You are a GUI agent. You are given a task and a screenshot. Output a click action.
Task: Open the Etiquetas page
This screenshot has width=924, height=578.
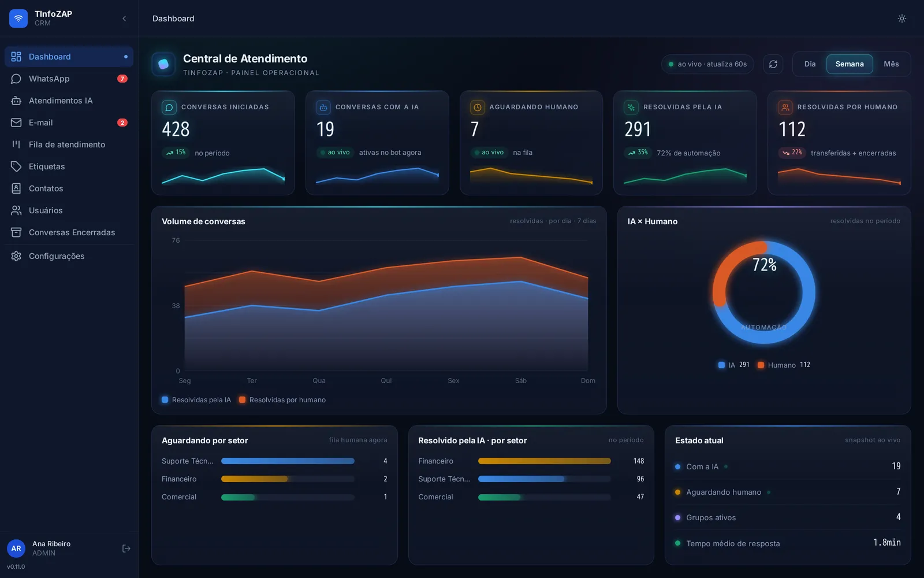pos(69,166)
